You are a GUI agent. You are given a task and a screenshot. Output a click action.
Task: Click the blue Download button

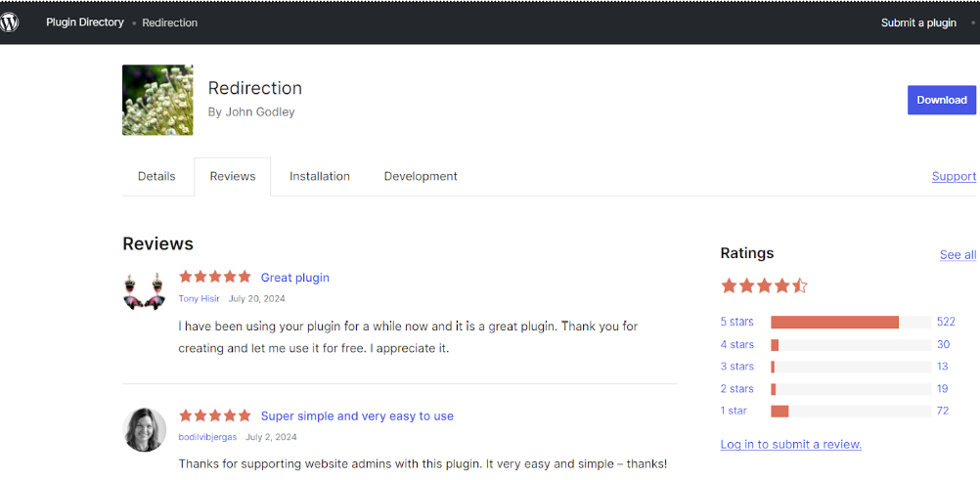941,100
